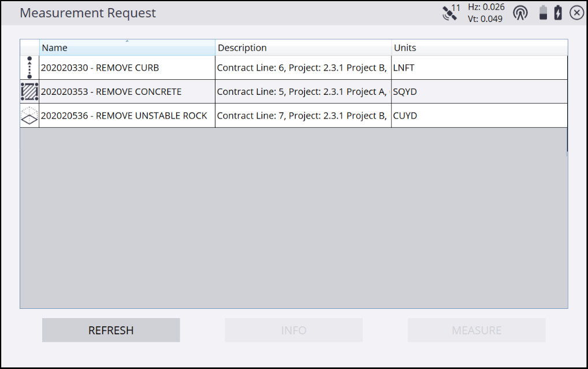This screenshot has height=369, width=588.
Task: Select the 202020353 - REMOVE CONCRETE entry
Action: coord(126,91)
